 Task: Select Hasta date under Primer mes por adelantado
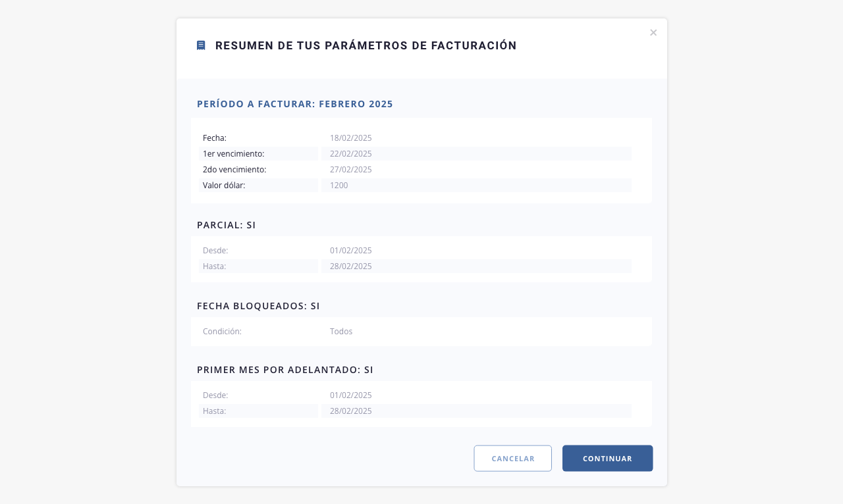coord(351,411)
